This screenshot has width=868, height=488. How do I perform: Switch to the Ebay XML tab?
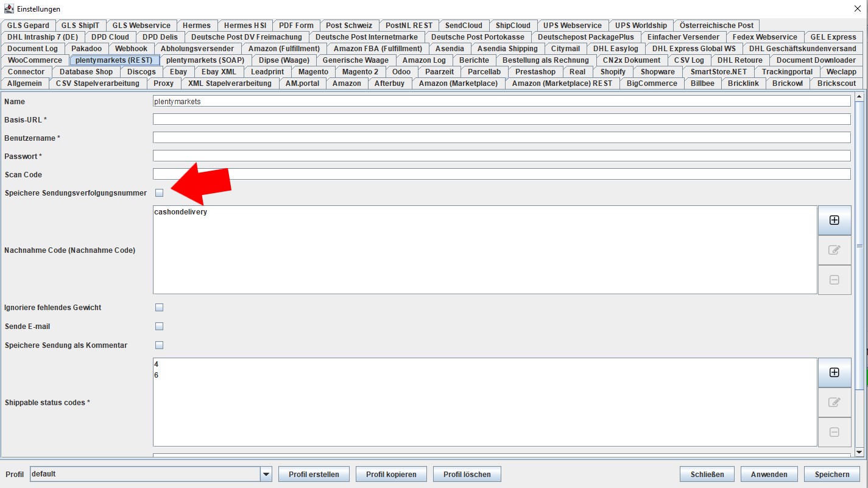point(219,72)
